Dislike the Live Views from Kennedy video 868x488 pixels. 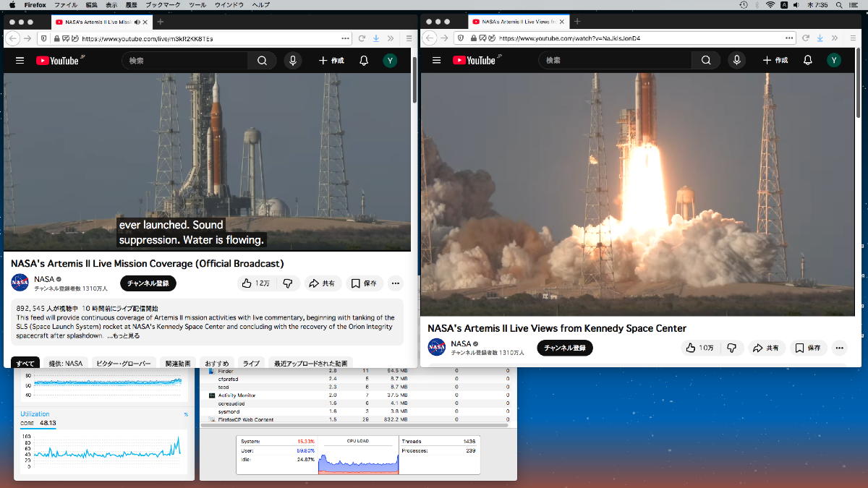pos(731,348)
